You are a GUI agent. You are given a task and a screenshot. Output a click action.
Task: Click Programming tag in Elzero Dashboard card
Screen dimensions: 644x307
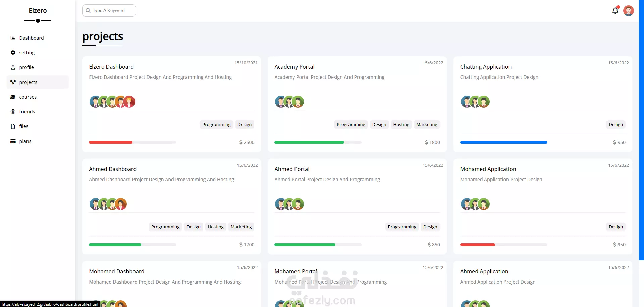[x=216, y=125]
